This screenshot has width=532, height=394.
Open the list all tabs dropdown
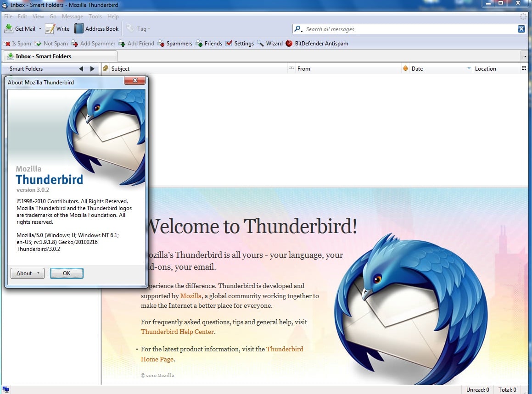pyautogui.click(x=525, y=56)
